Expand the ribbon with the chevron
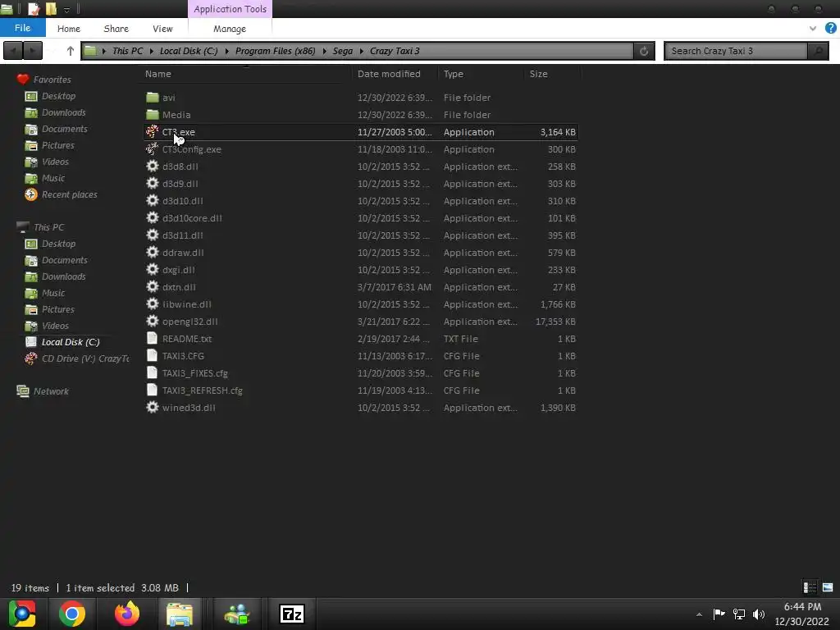This screenshot has height=630, width=840. (x=813, y=29)
